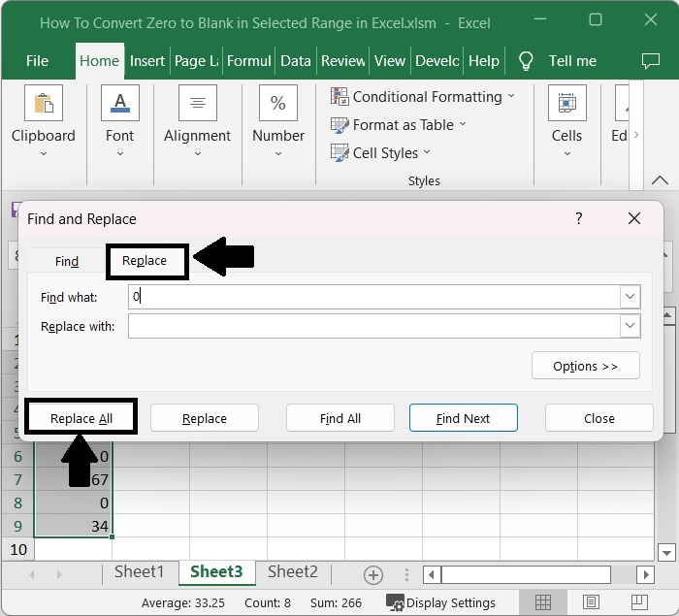Image resolution: width=679 pixels, height=616 pixels.
Task: Switch to Page Layout view icon
Action: (x=591, y=602)
